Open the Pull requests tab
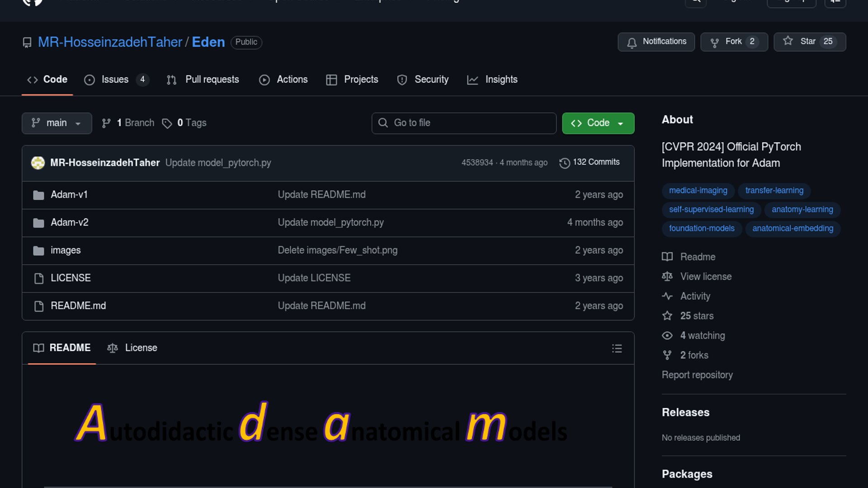Screen dimensions: 868x488 pyautogui.click(x=203, y=80)
